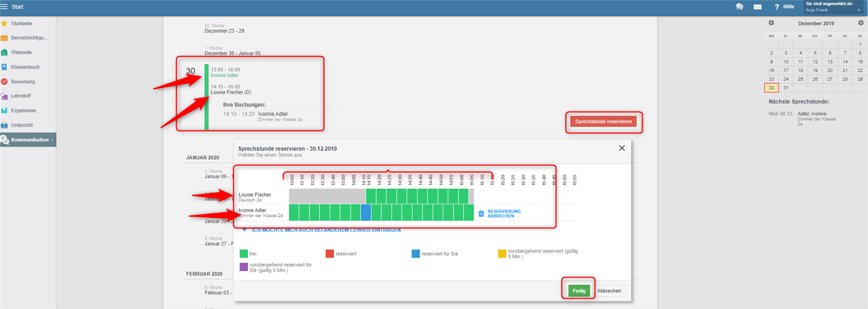Click the trash icon to cancel reservation

481,213
